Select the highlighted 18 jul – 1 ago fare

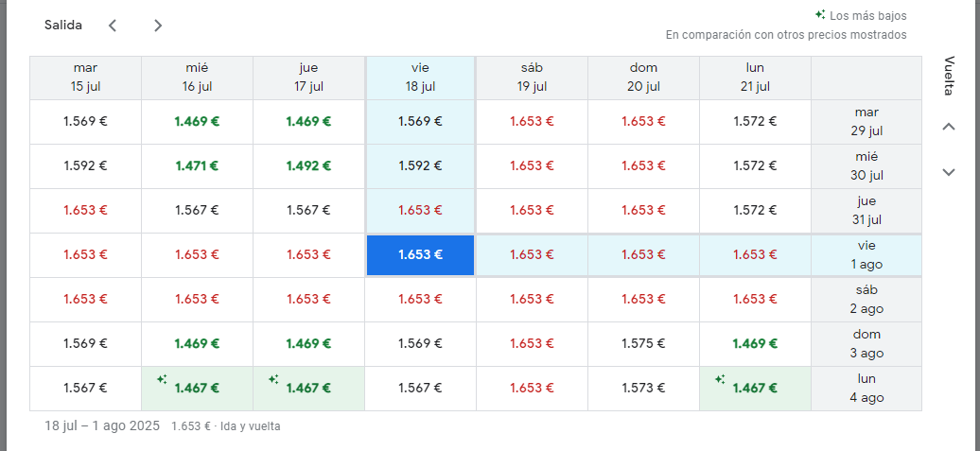point(421,255)
